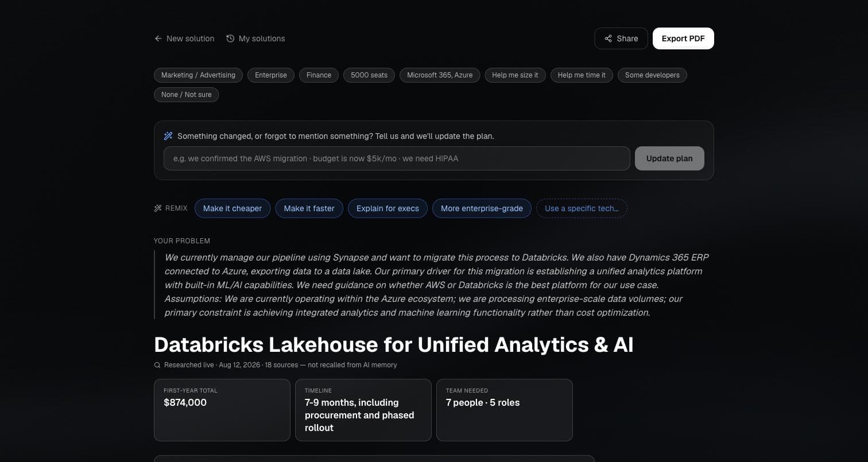Click the 7 people · 5 roles text

coord(483,402)
